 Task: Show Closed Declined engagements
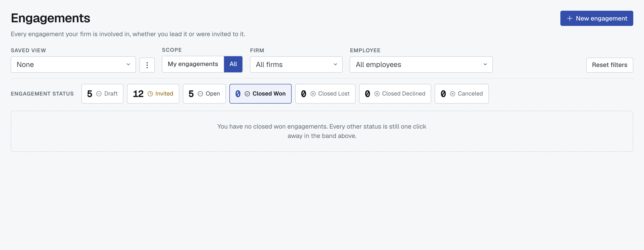coord(395,94)
